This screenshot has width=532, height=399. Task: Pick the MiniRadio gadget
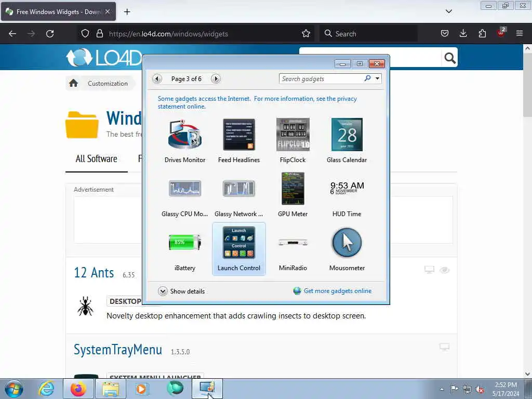tap(293, 249)
